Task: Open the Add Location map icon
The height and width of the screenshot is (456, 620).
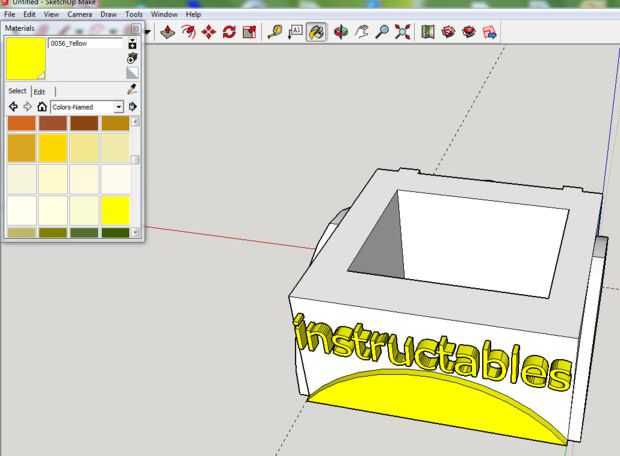Action: click(428, 32)
